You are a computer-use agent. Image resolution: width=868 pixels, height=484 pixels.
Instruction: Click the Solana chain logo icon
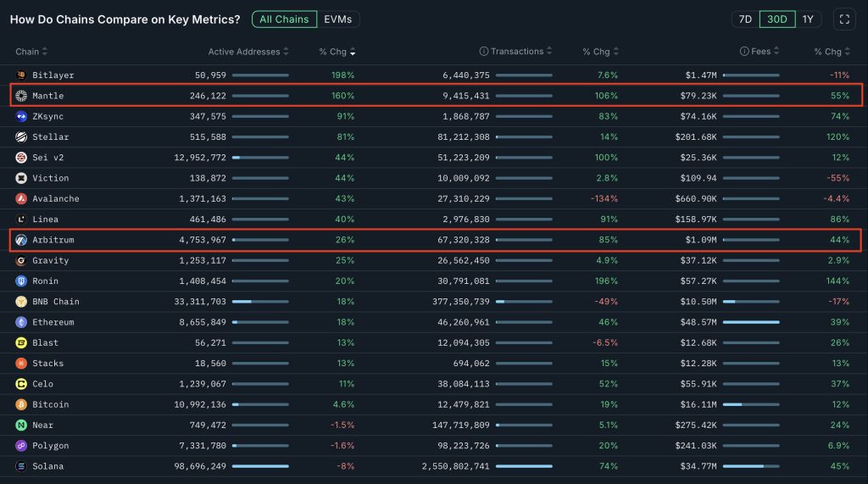point(21,466)
